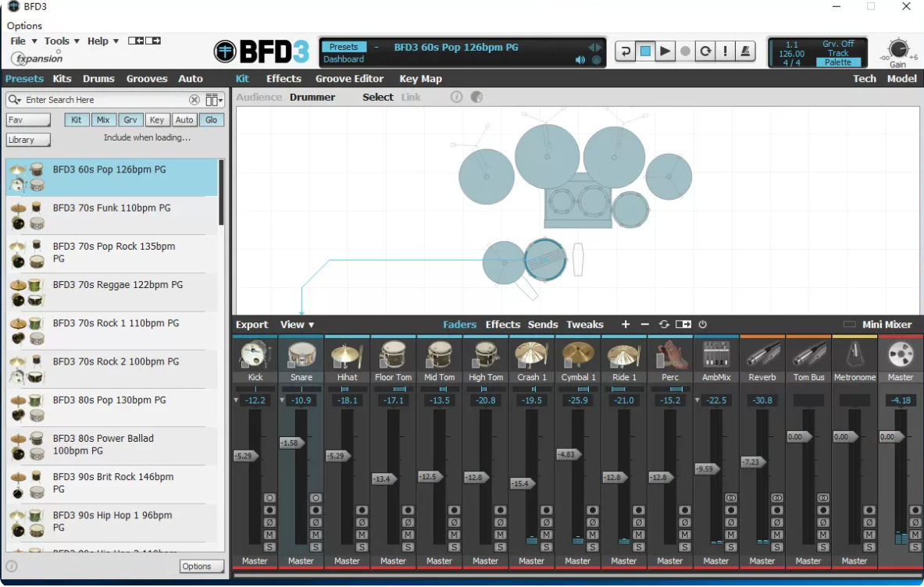Click the Snare fader handle at -1.58
This screenshot has height=587, width=924.
(291, 443)
